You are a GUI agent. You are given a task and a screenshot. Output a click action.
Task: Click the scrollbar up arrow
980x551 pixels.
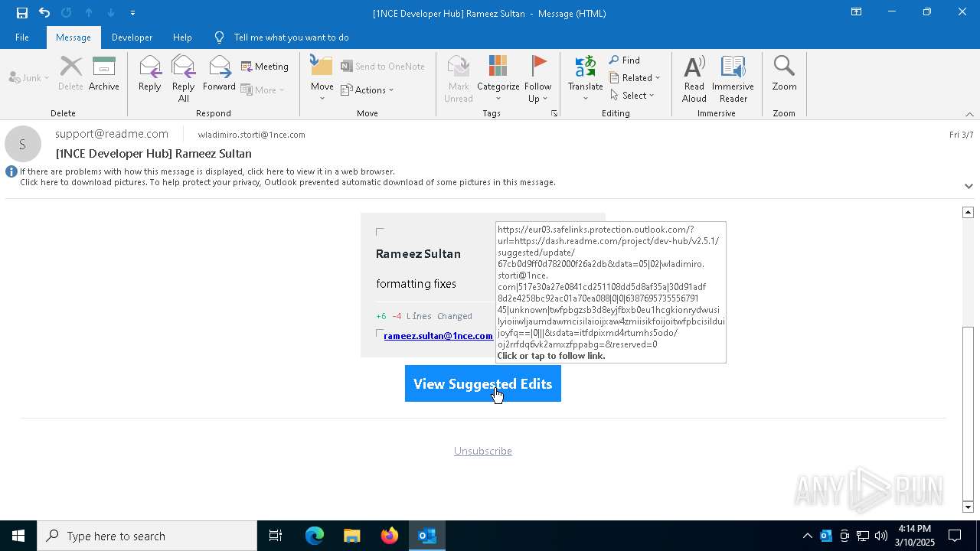[968, 212]
